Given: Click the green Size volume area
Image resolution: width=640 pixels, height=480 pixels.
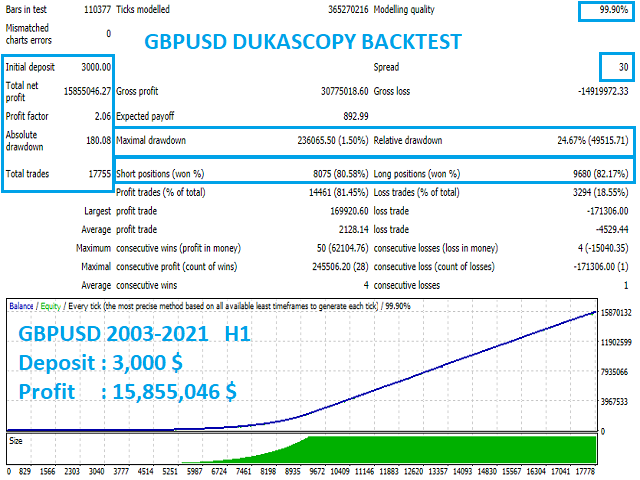Looking at the screenshot, I should click(450, 450).
